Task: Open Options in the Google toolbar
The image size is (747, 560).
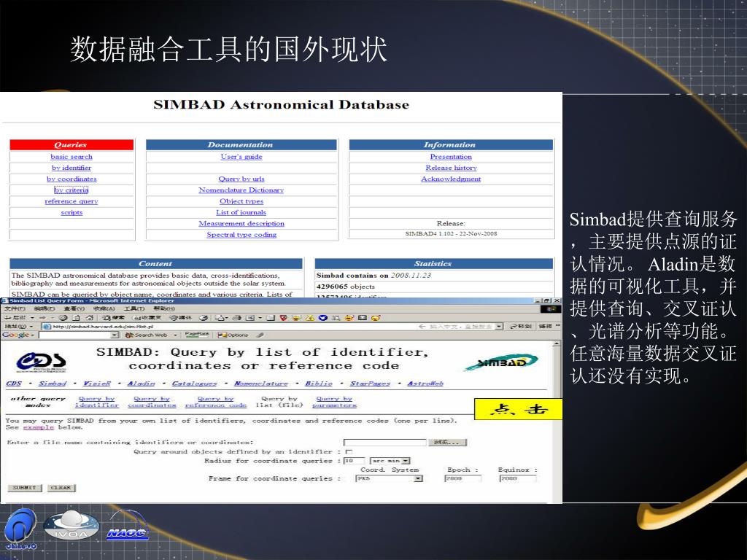Action: pos(233,335)
